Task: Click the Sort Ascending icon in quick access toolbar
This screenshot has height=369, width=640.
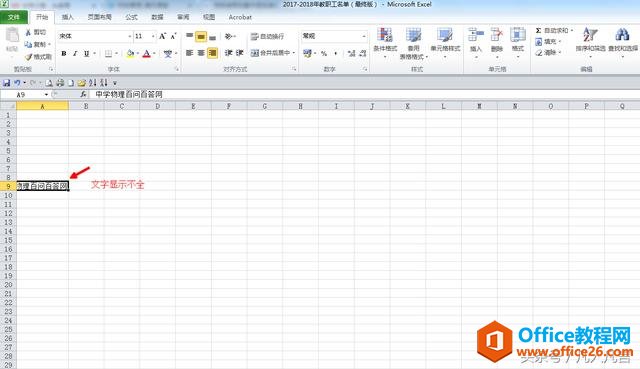Action: [x=93, y=83]
